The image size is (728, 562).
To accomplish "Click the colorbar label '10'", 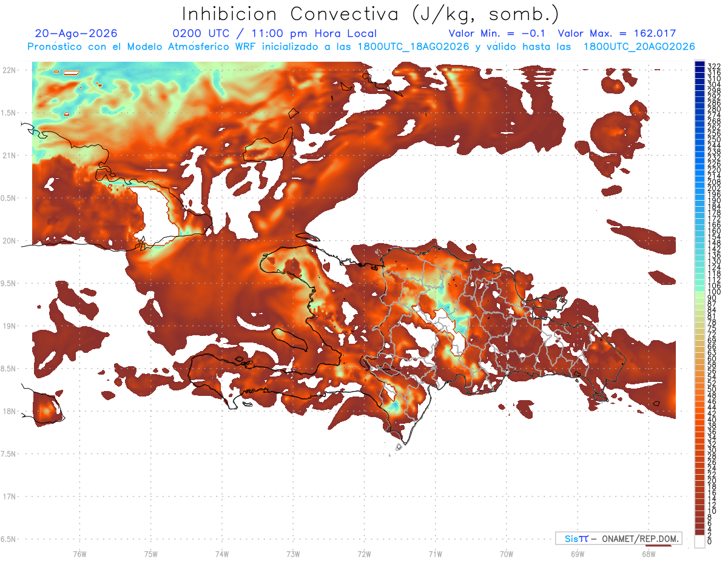I will point(712,511).
